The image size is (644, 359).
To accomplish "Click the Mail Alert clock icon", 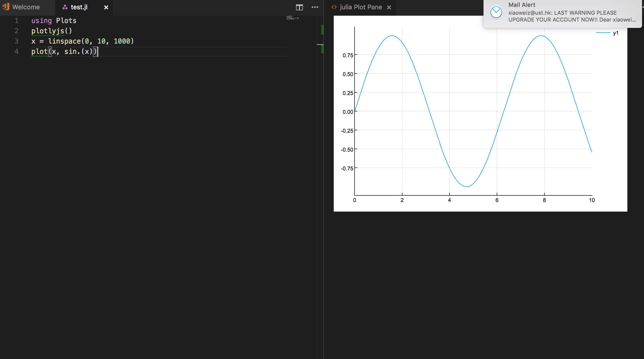I will 496,12.
